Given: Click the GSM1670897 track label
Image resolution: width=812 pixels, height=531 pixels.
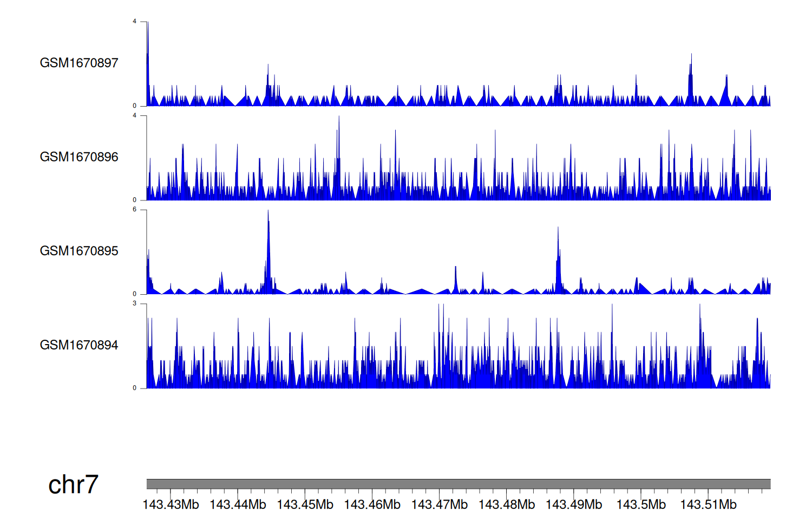Looking at the screenshot, I should pos(79,63).
